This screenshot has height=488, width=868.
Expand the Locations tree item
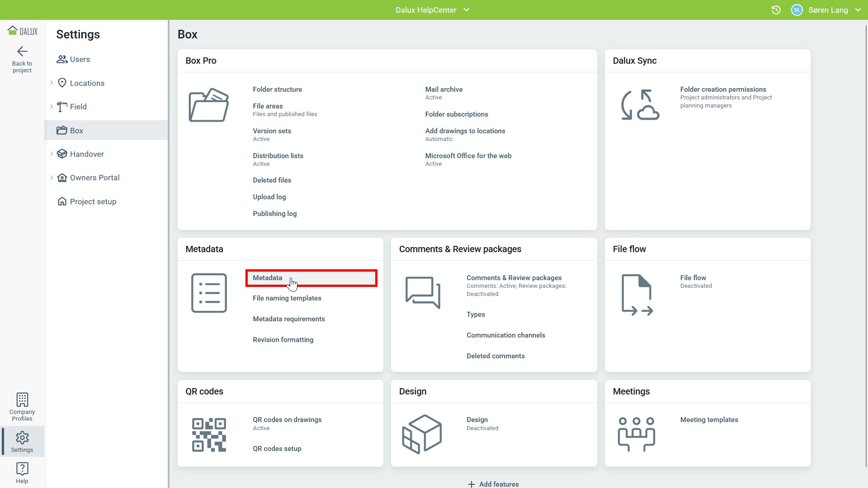[52, 83]
